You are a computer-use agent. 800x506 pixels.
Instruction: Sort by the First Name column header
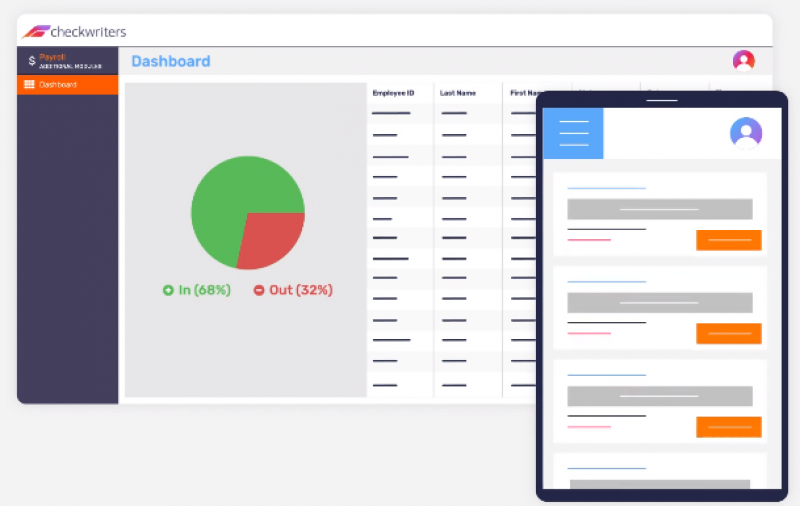(x=522, y=93)
